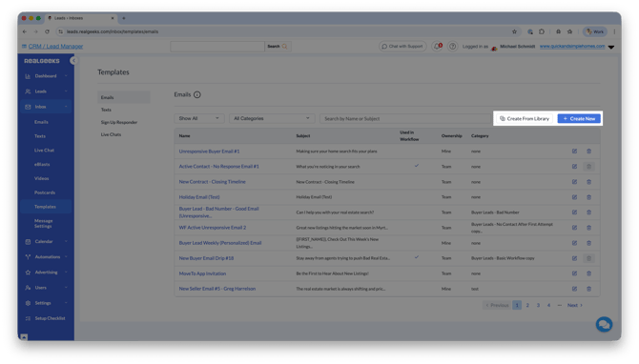Open Live Chat in the sidebar
Viewport: 639px width, 364px height.
pyautogui.click(x=44, y=151)
